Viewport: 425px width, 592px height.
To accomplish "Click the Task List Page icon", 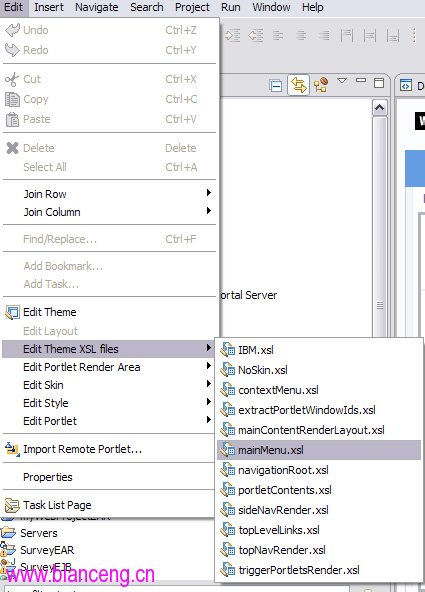I will tap(12, 506).
